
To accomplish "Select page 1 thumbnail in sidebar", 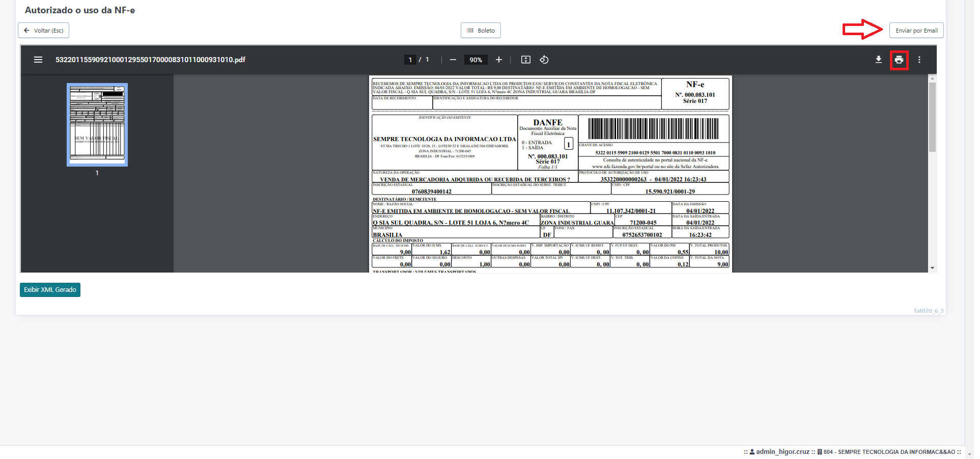I will tap(97, 125).
